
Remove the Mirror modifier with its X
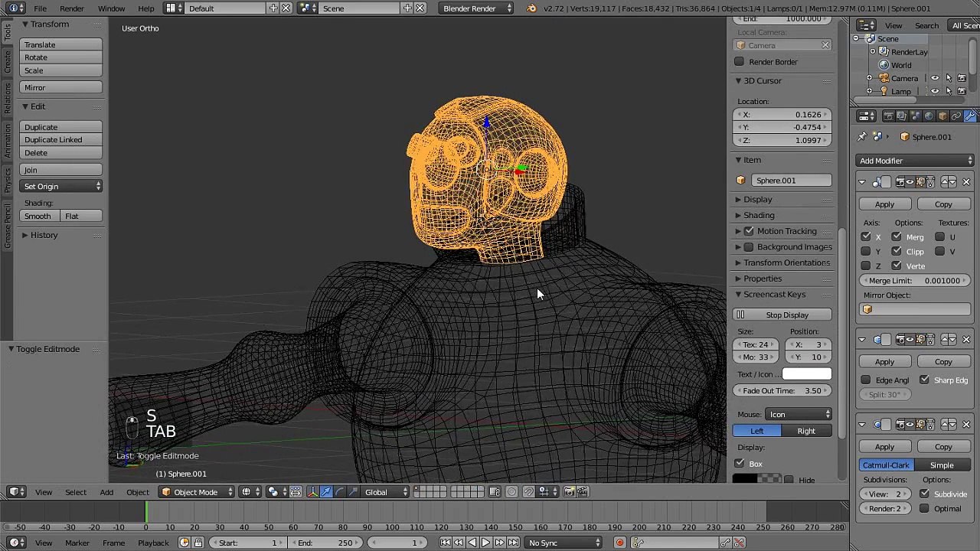[x=966, y=181]
